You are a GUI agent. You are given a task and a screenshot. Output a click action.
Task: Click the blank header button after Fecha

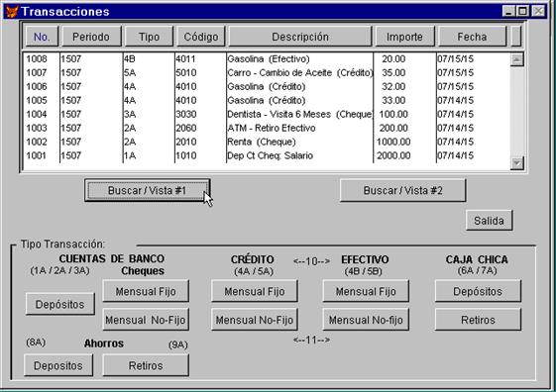(516, 37)
